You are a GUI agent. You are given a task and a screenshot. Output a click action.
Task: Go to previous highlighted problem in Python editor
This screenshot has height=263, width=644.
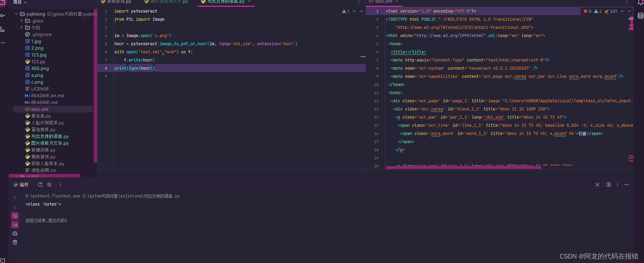tap(354, 11)
